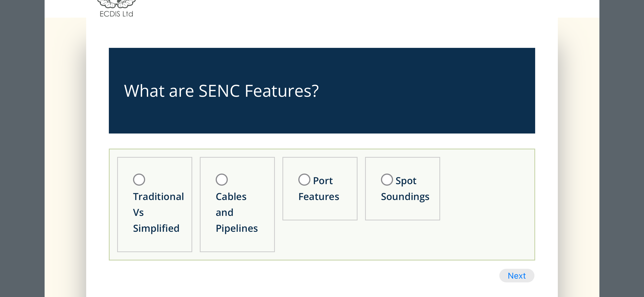Pick the 'Spot Soundings' answer
Image resolution: width=644 pixels, height=297 pixels.
[387, 179]
